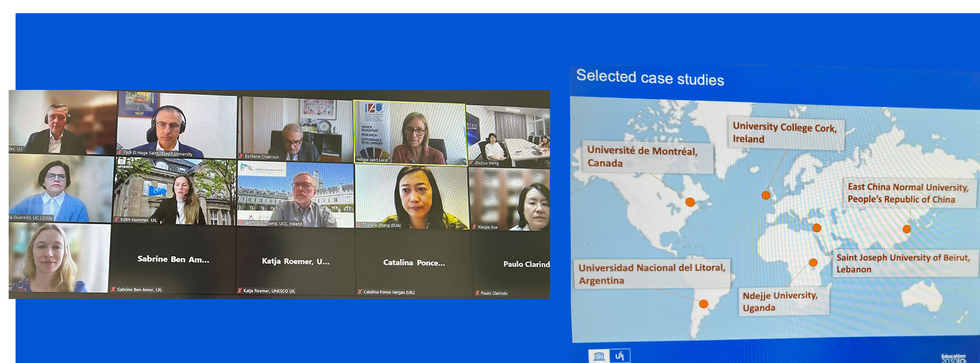Select Thérèse Zhang's video tile
The height and width of the screenshot is (363, 980).
pos(412,197)
